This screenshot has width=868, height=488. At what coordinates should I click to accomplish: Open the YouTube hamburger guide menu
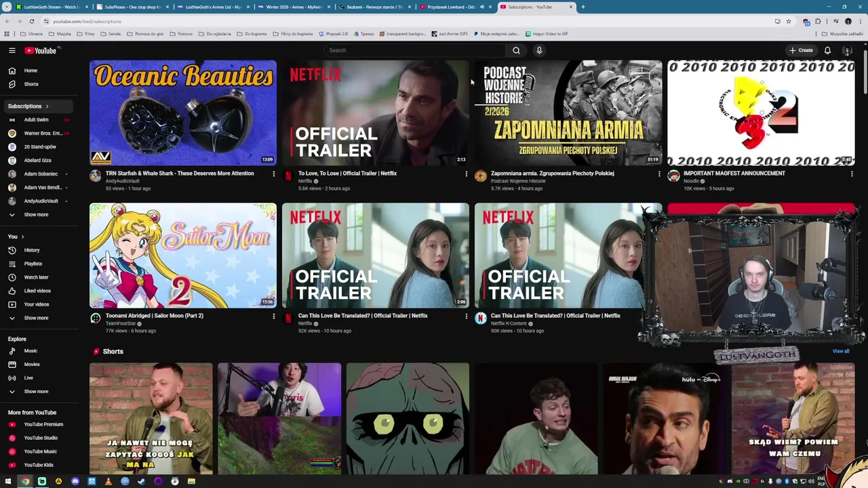(x=12, y=50)
